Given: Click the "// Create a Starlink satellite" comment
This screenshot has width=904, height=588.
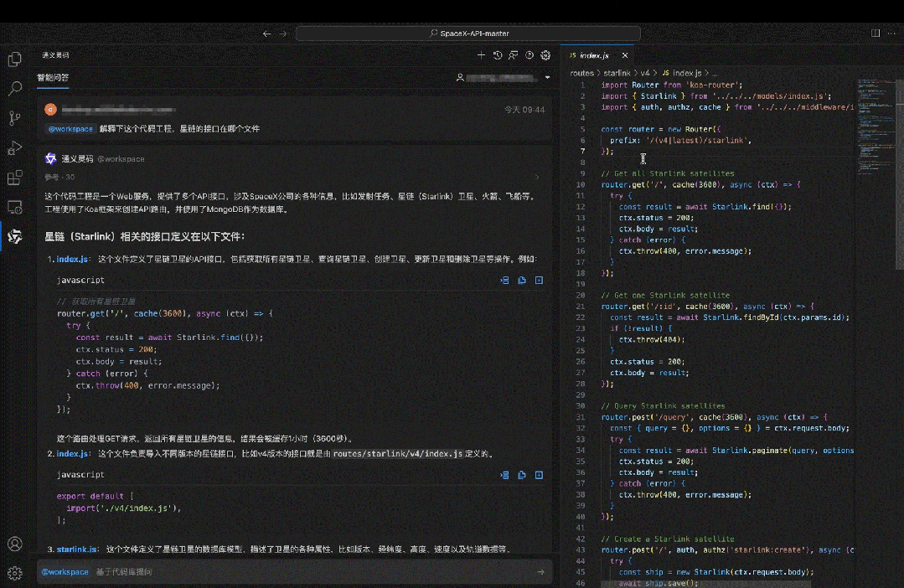Looking at the screenshot, I should pyautogui.click(x=668, y=539).
